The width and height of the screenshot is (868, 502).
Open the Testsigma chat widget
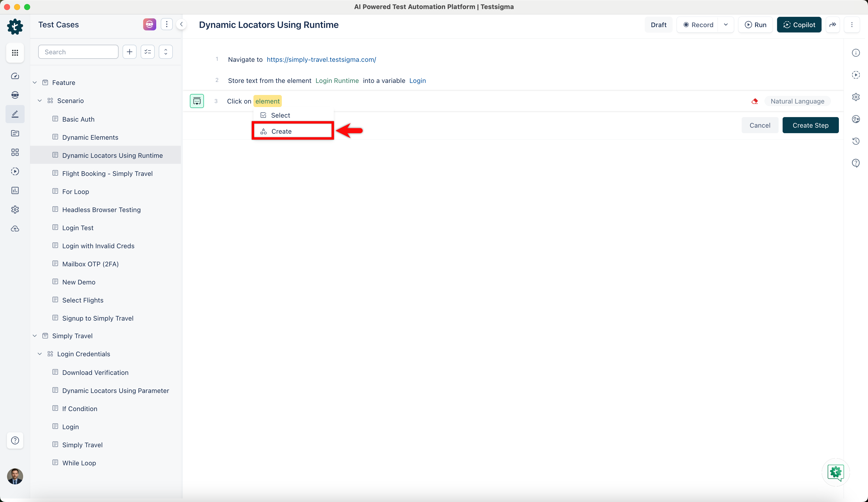click(x=836, y=472)
